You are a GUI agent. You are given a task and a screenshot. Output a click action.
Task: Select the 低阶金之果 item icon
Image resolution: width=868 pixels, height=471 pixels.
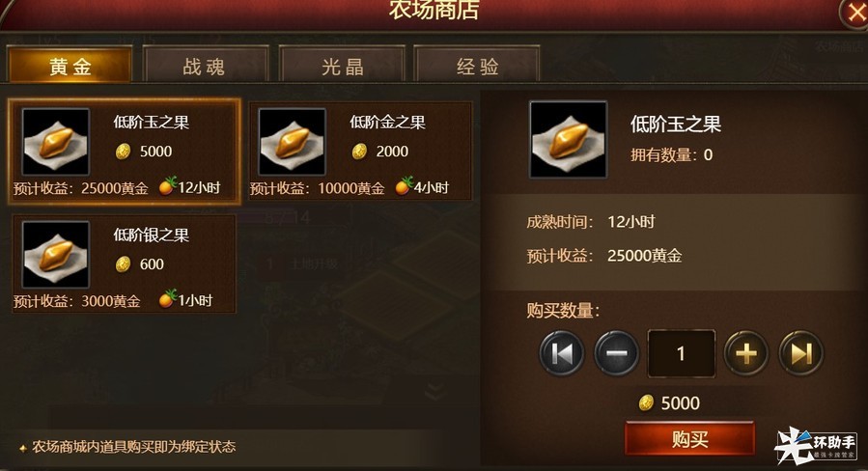point(292,142)
